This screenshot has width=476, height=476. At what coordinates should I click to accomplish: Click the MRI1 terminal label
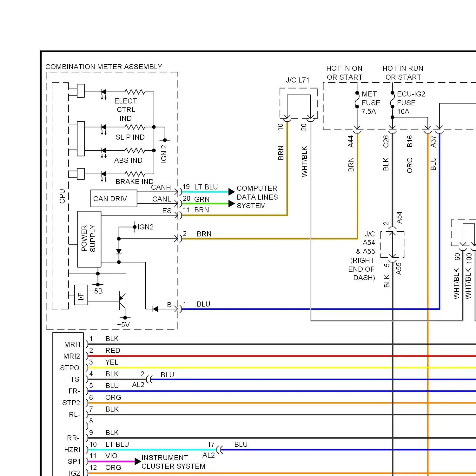(72, 344)
